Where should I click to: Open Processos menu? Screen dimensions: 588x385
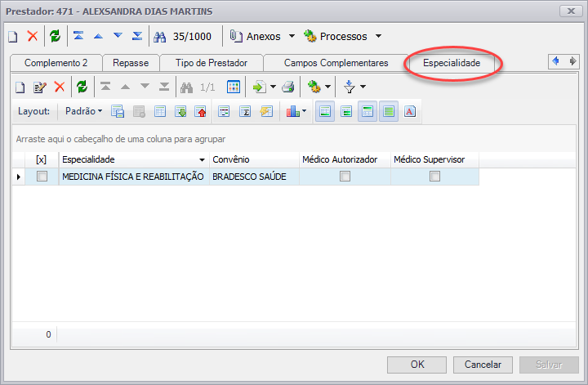(x=343, y=37)
